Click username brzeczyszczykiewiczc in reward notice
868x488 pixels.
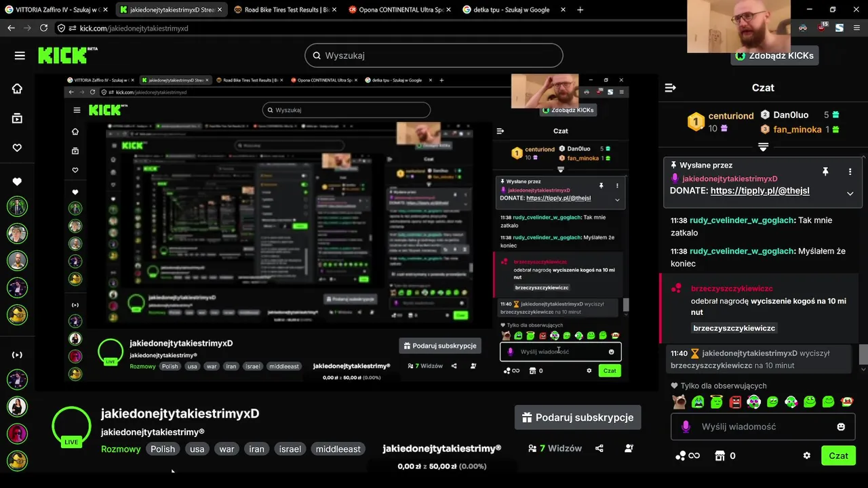click(732, 289)
